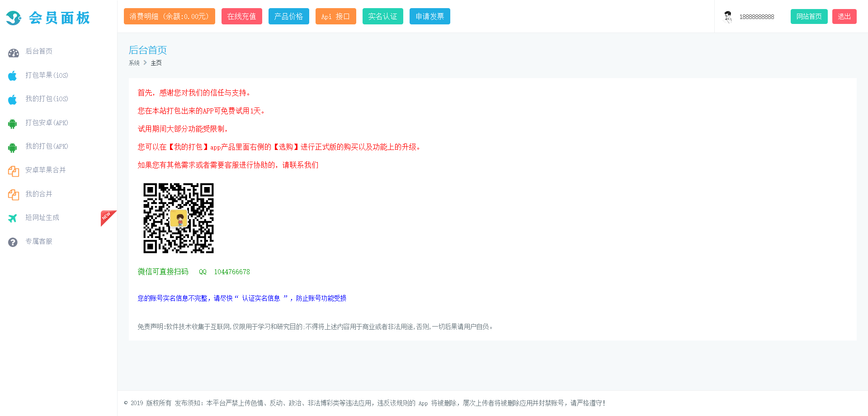Select 主页 breadcrumb entry

click(156, 63)
